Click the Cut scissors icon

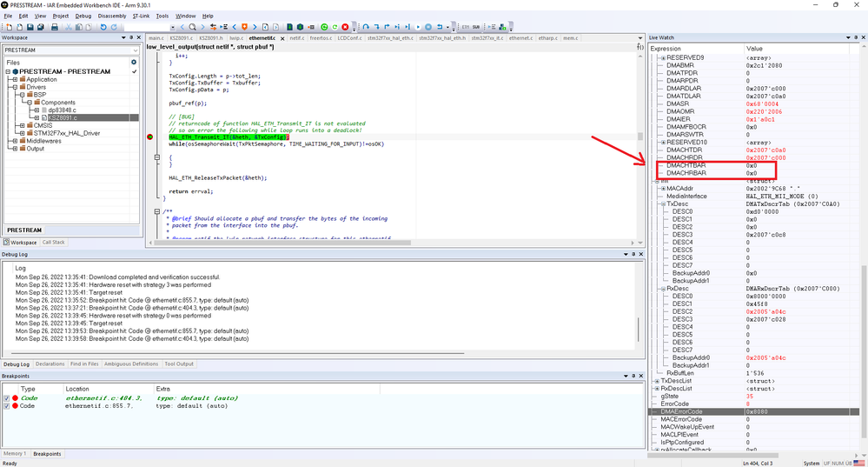[69, 27]
